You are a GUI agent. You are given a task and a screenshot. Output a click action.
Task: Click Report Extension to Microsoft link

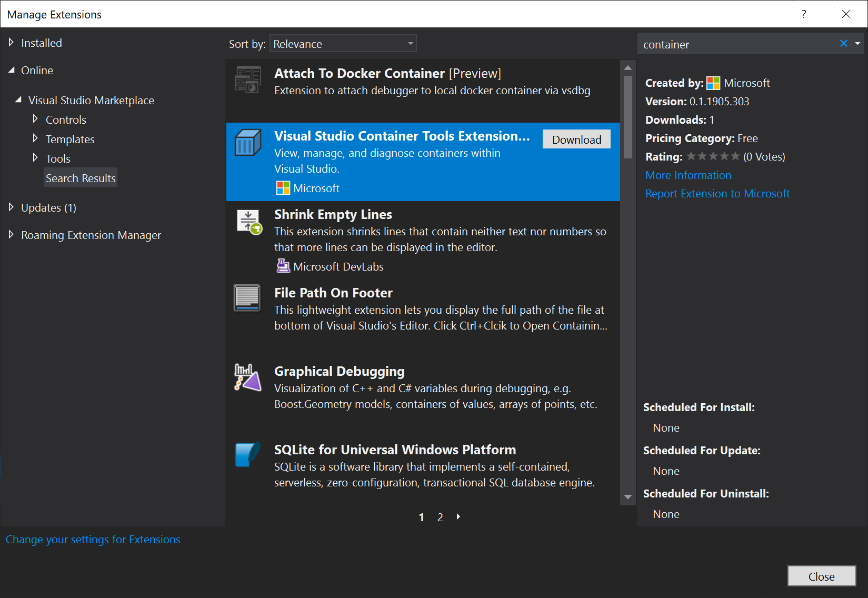tap(717, 194)
